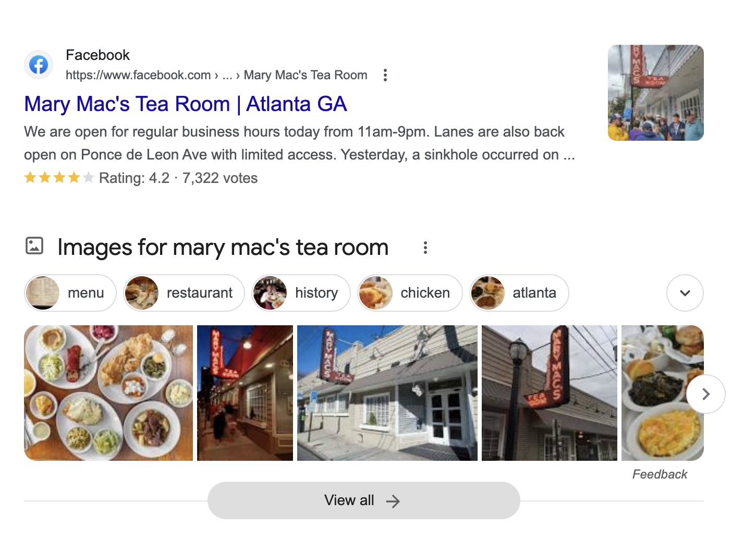This screenshot has width=756, height=539.
Task: Select the chicken filter chip
Action: click(410, 293)
